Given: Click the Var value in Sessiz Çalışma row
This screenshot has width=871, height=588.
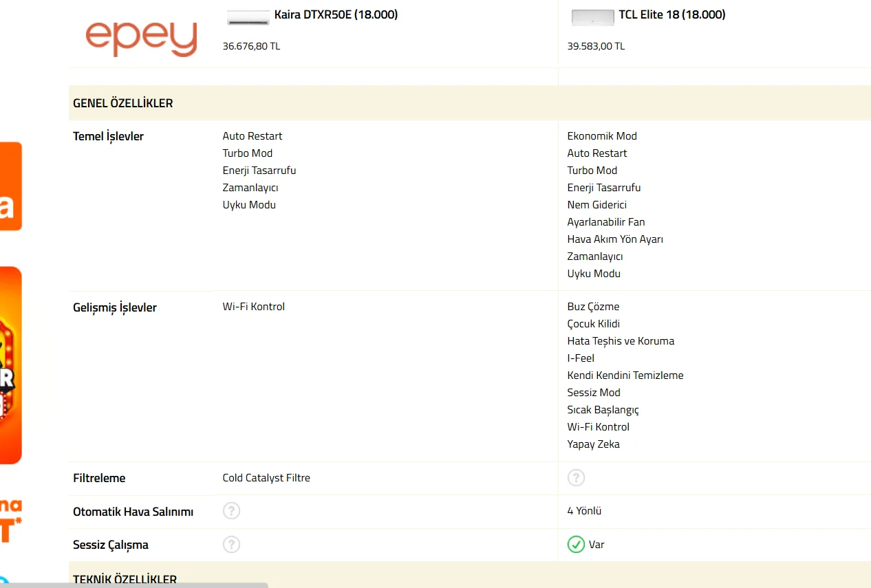Looking at the screenshot, I should pos(596,545).
